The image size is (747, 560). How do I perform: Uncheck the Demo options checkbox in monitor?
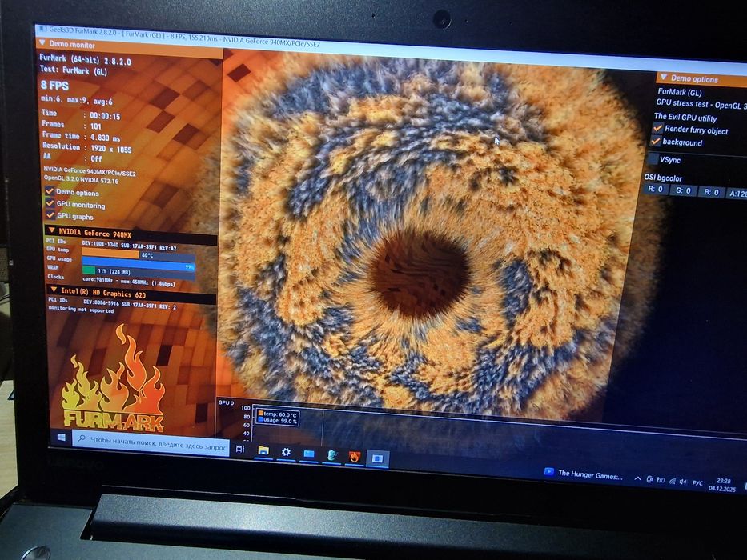[50, 191]
